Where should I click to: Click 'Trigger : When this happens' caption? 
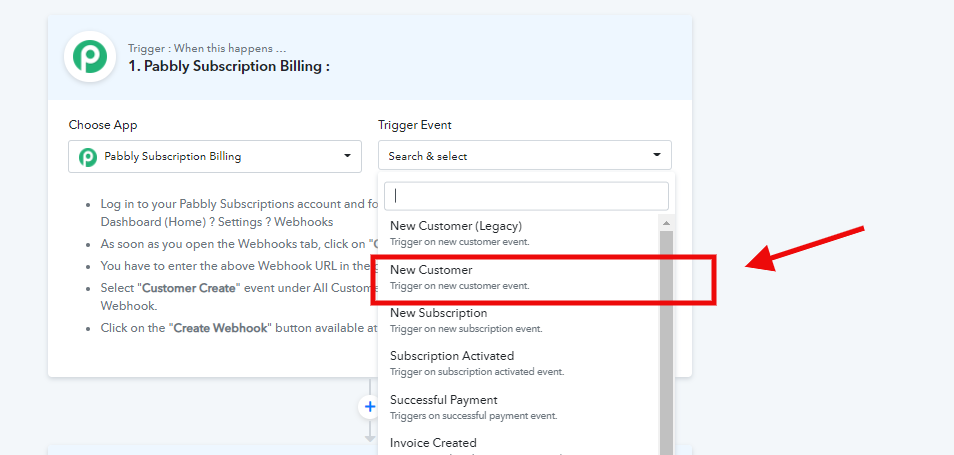point(207,48)
